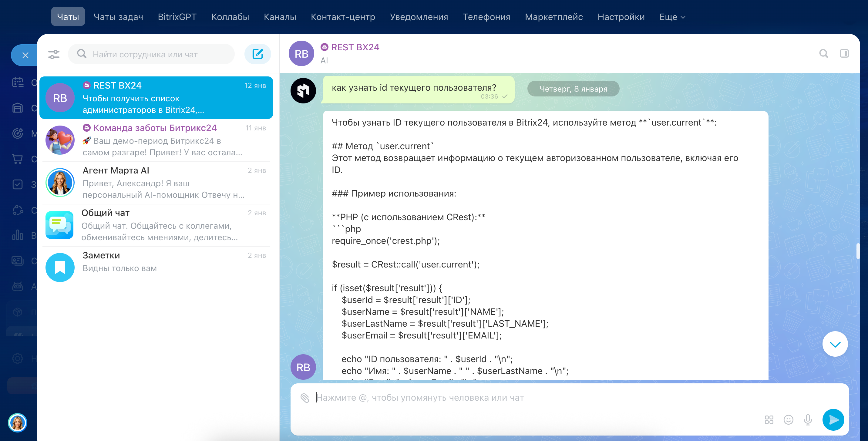
Task: Open the apps grid icon in composer
Action: click(x=769, y=419)
